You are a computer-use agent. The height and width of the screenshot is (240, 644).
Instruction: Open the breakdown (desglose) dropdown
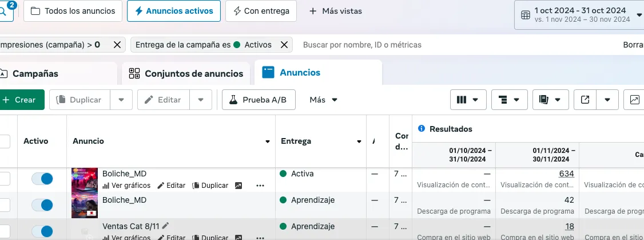click(x=508, y=100)
